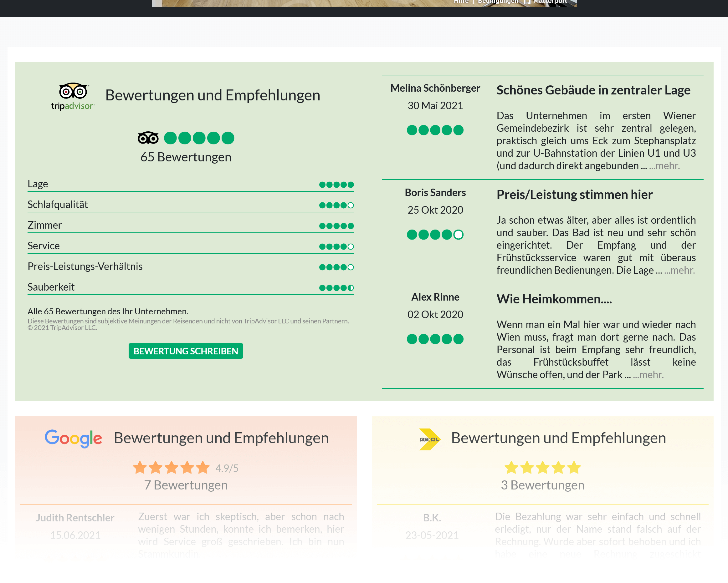The image size is (728, 583).
Task: Click Melina Schönberger's five-dot rating
Action: (x=435, y=130)
